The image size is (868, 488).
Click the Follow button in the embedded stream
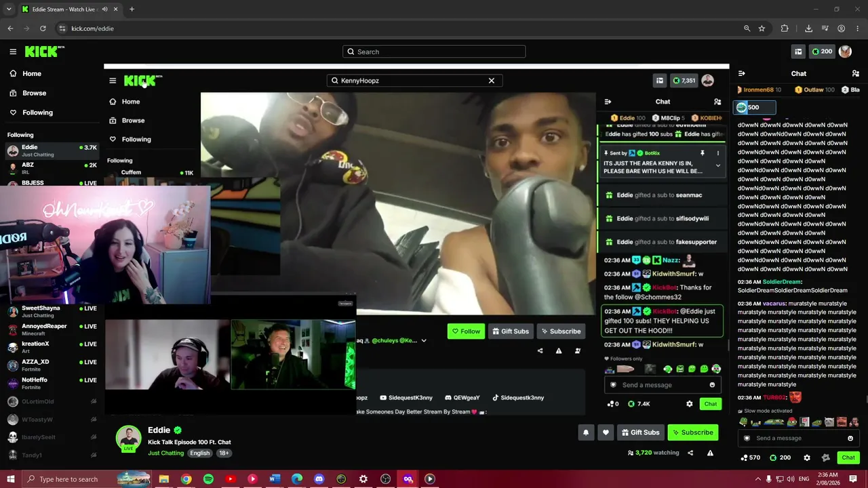(466, 331)
